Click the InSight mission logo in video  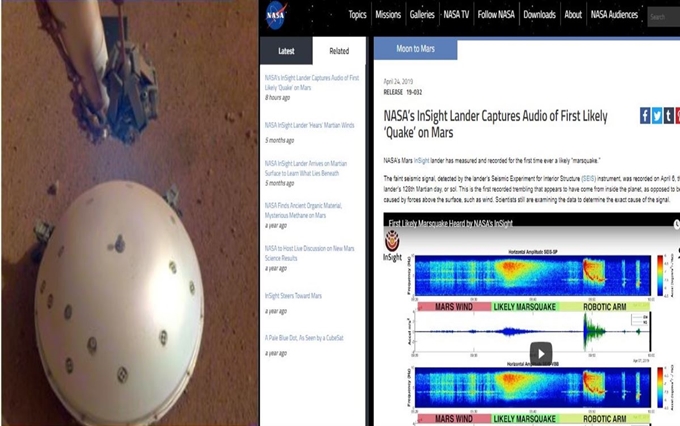tap(392, 246)
